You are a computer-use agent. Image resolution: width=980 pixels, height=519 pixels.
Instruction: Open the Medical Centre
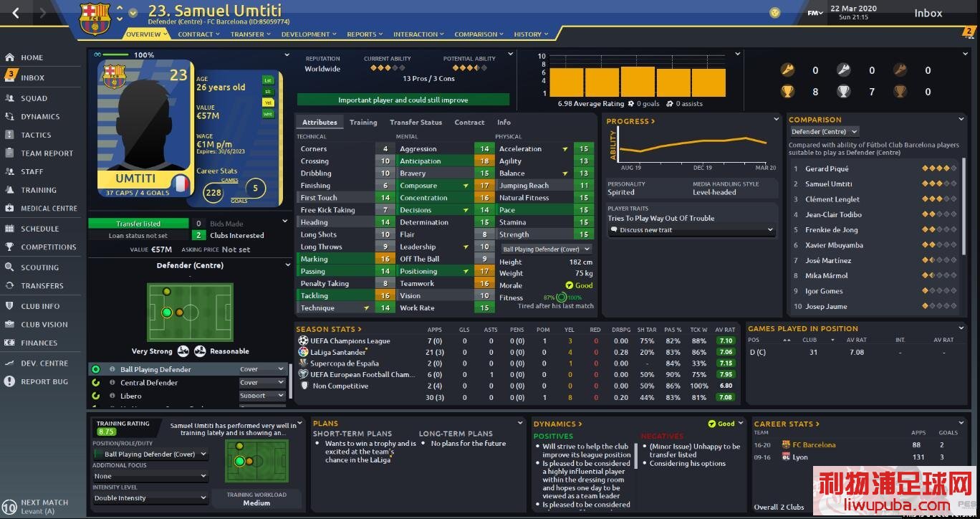tap(49, 208)
